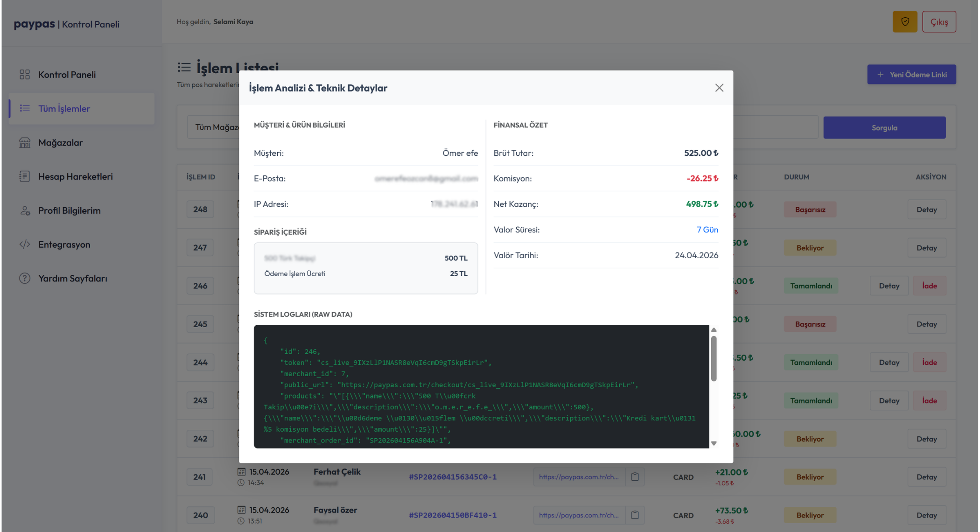Viewport: 980px width, 532px height.
Task: Click the Çıkış logout button
Action: 939,22
